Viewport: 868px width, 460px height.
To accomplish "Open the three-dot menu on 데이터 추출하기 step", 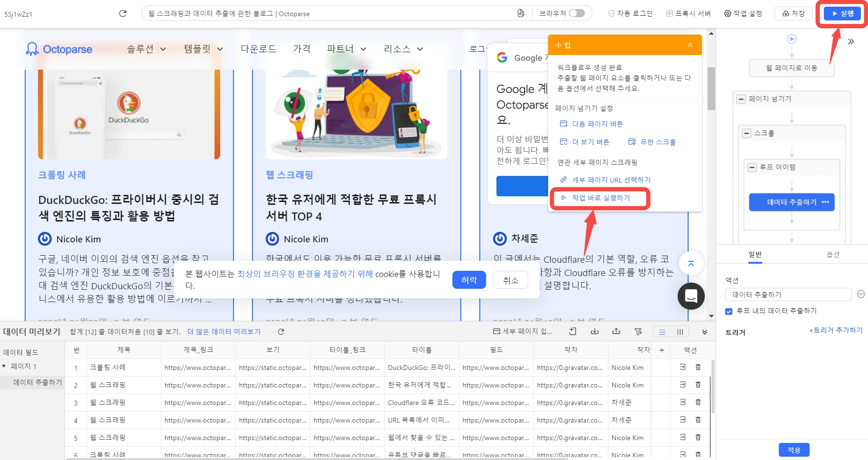I will point(825,202).
